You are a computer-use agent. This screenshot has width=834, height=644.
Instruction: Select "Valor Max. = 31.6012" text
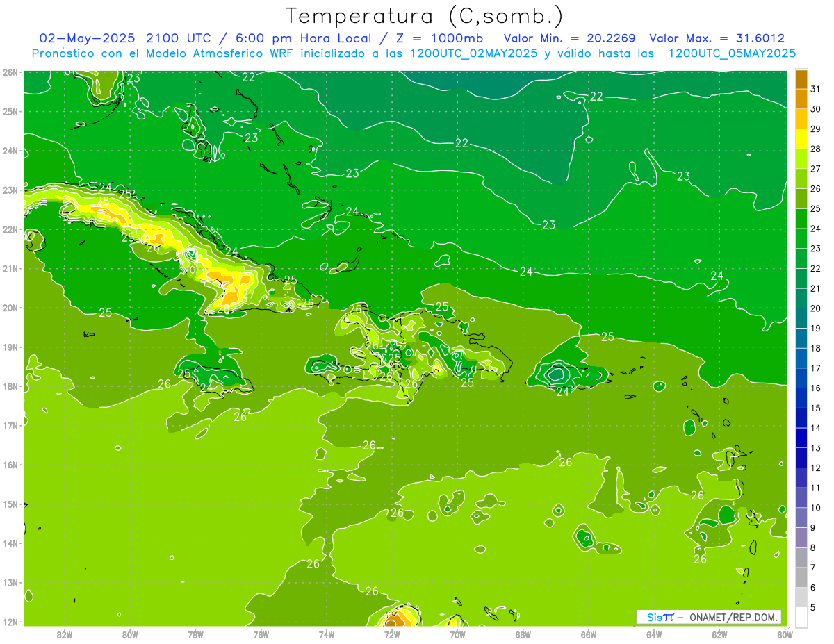point(716,38)
